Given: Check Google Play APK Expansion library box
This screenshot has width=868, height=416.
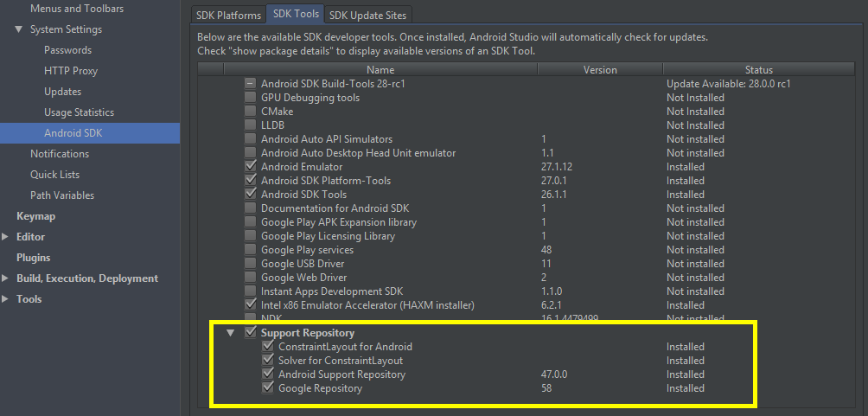Looking at the screenshot, I should point(251,222).
